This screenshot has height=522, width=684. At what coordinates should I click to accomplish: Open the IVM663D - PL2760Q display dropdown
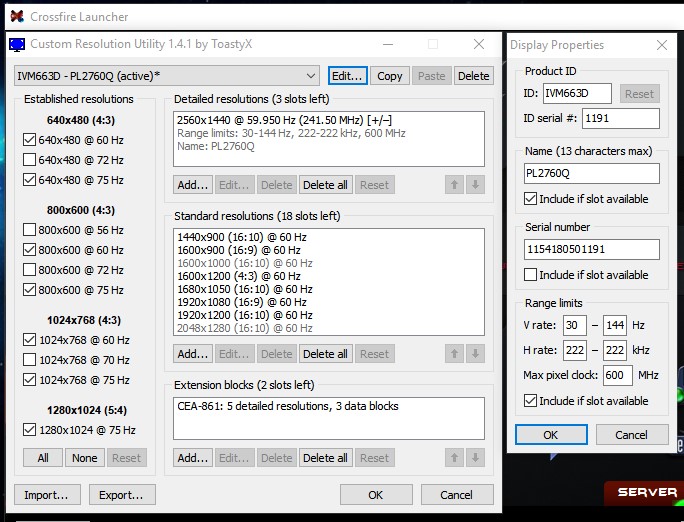[x=167, y=76]
